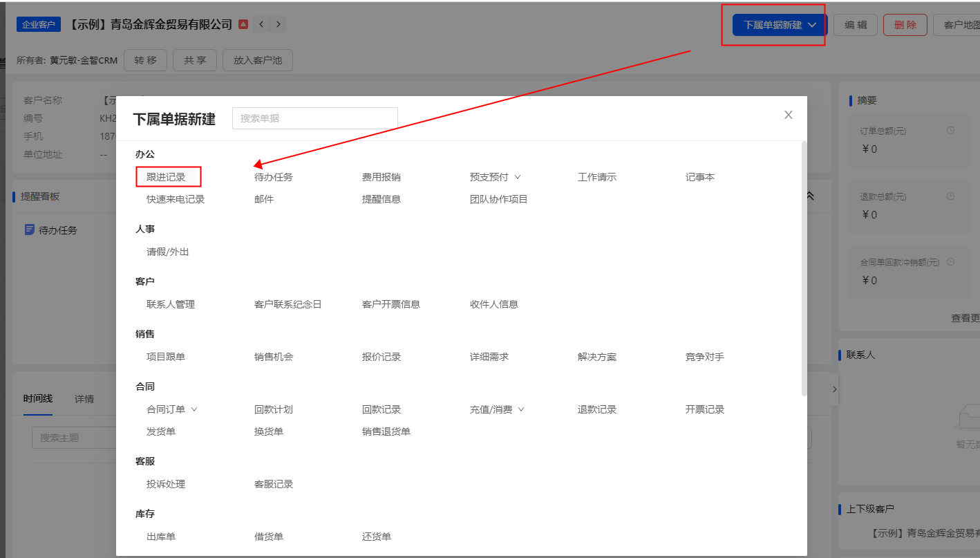Select 报价记录 in the dialog
Image resolution: width=980 pixels, height=558 pixels.
coord(381,357)
